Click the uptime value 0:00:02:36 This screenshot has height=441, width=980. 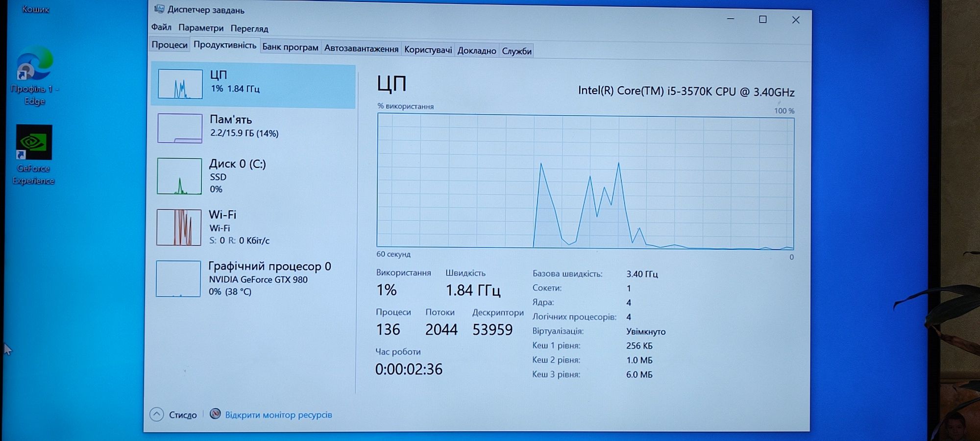pos(409,369)
